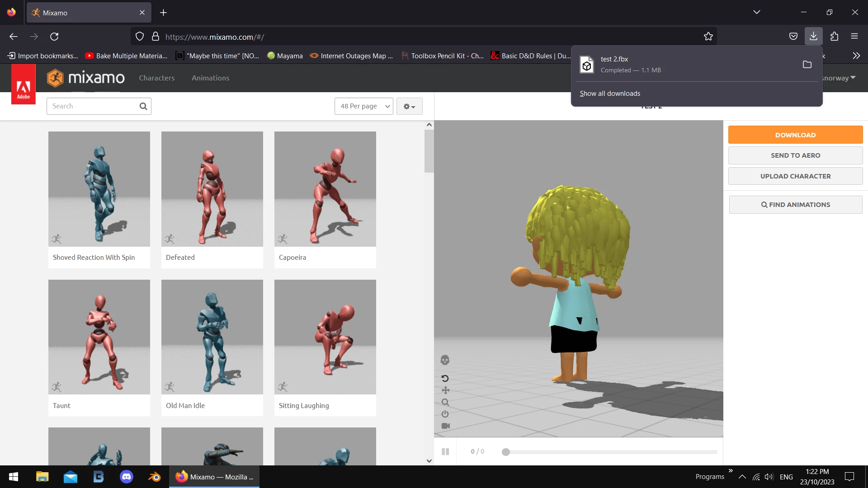
Task: Open Blender from the taskbar
Action: [155, 477]
